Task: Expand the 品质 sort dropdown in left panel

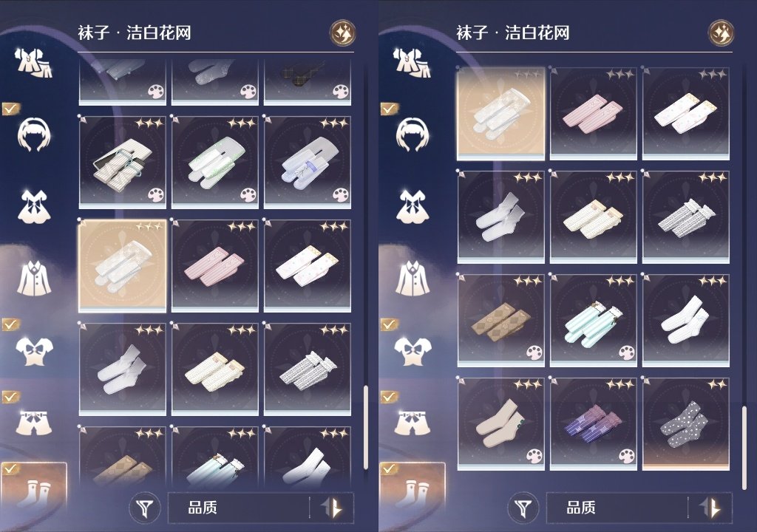Action: click(x=261, y=508)
